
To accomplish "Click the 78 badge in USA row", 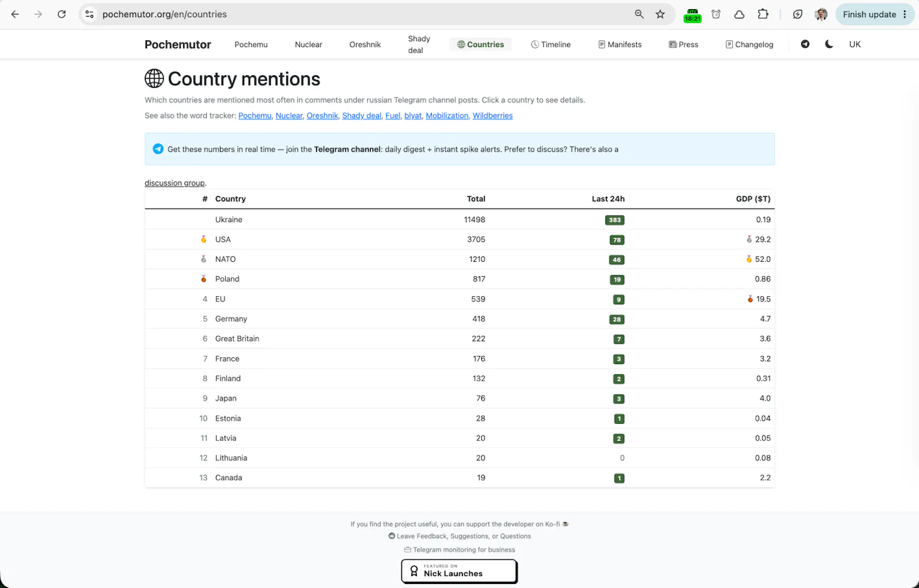I will (617, 240).
